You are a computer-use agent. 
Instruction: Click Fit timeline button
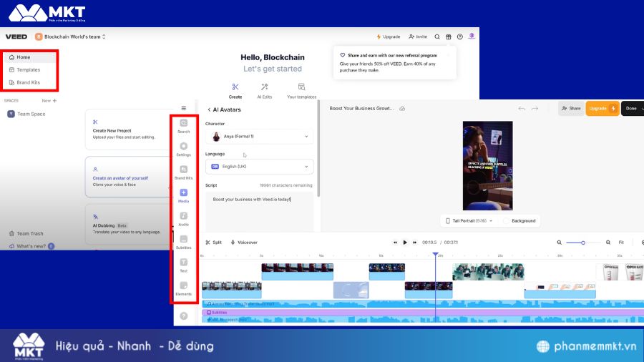(x=621, y=243)
